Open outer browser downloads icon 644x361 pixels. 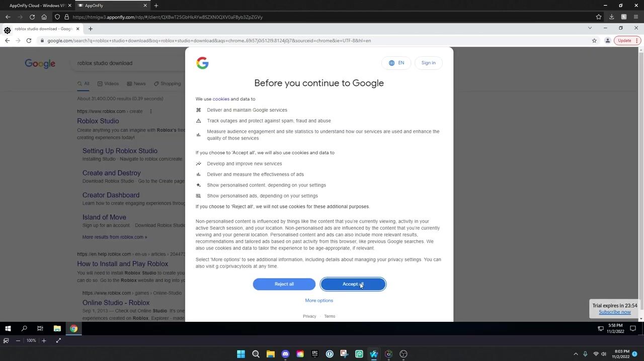pos(611,17)
